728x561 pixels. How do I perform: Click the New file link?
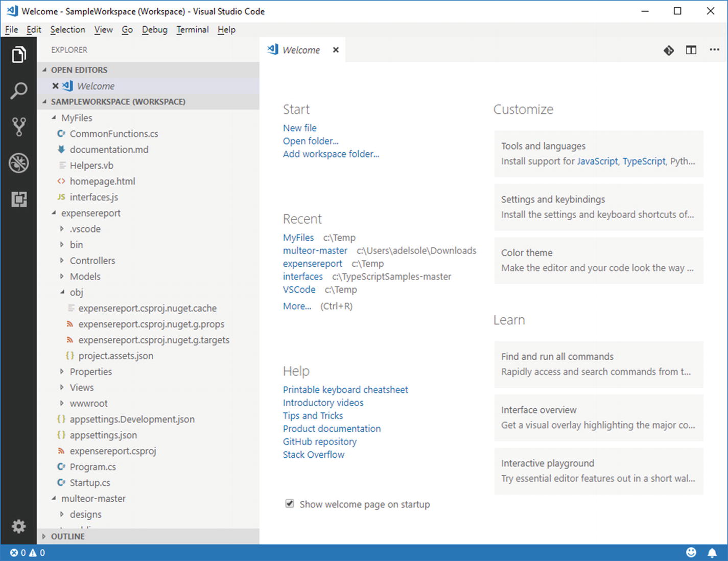300,128
